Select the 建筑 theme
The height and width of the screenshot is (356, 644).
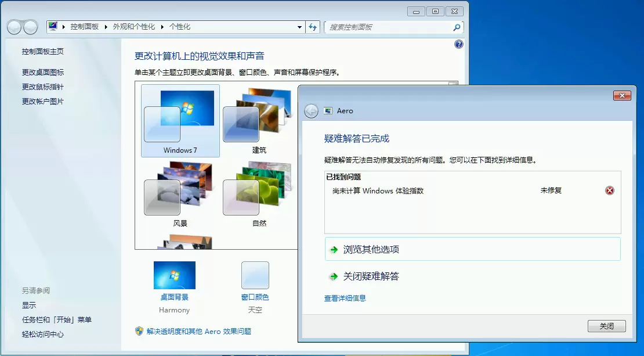(x=259, y=121)
